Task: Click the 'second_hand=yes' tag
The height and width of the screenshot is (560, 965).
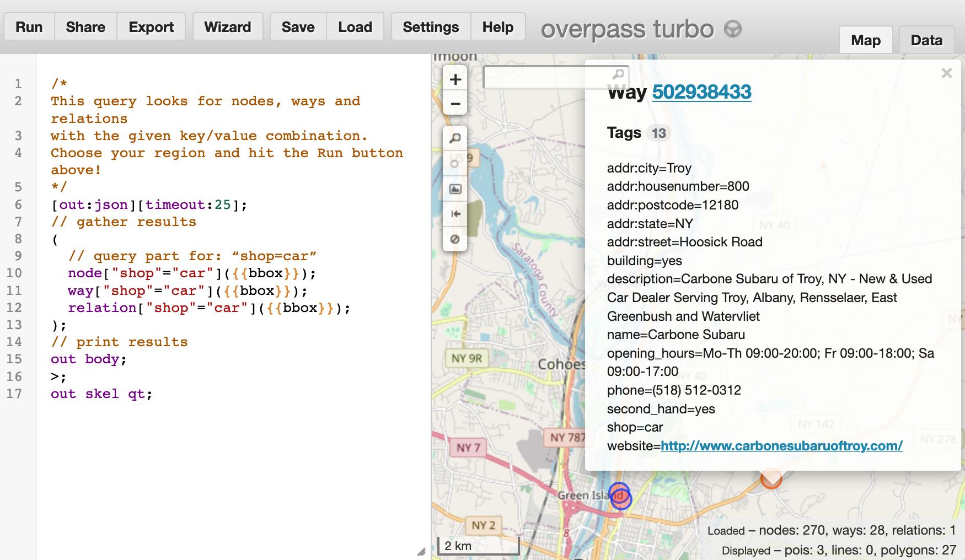Action: 661,409
